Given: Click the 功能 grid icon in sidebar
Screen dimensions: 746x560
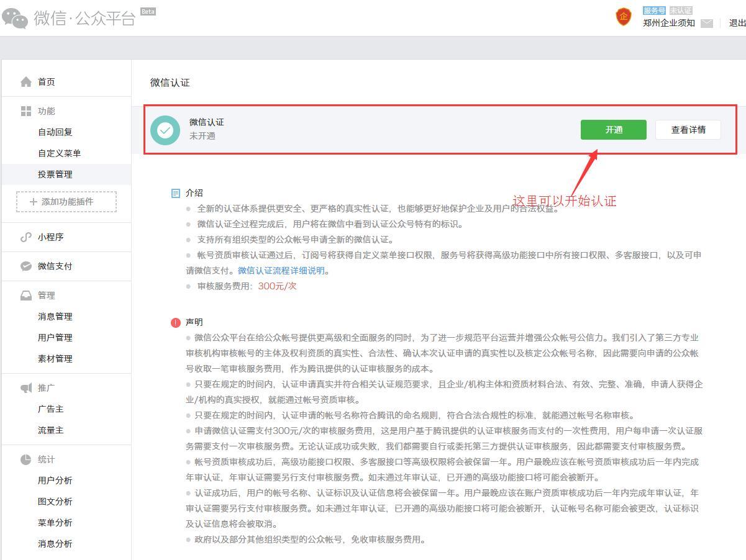Looking at the screenshot, I should [x=25, y=111].
